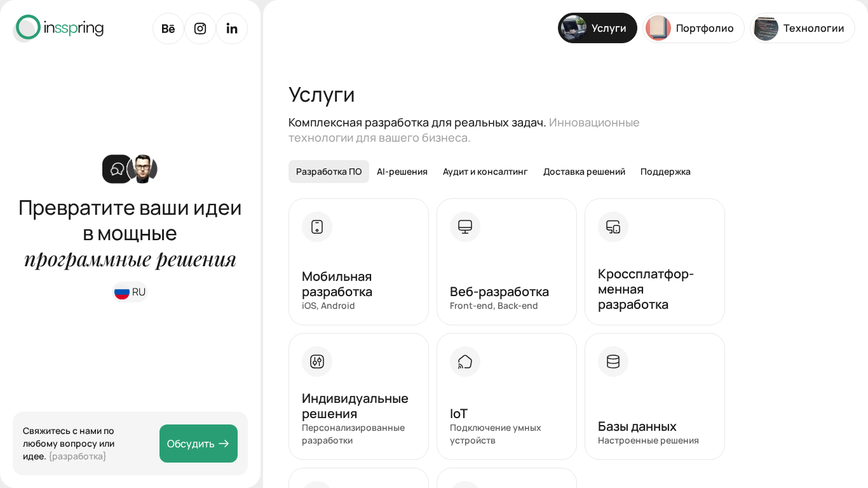Switch to the Аудит и консалтинг tab
This screenshot has width=868, height=488.
point(485,172)
